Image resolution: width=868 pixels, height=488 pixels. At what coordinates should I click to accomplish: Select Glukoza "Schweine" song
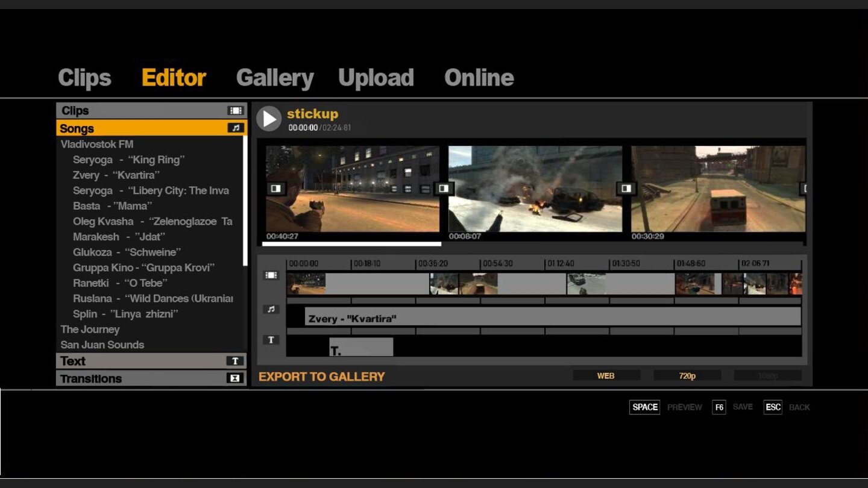point(127,252)
